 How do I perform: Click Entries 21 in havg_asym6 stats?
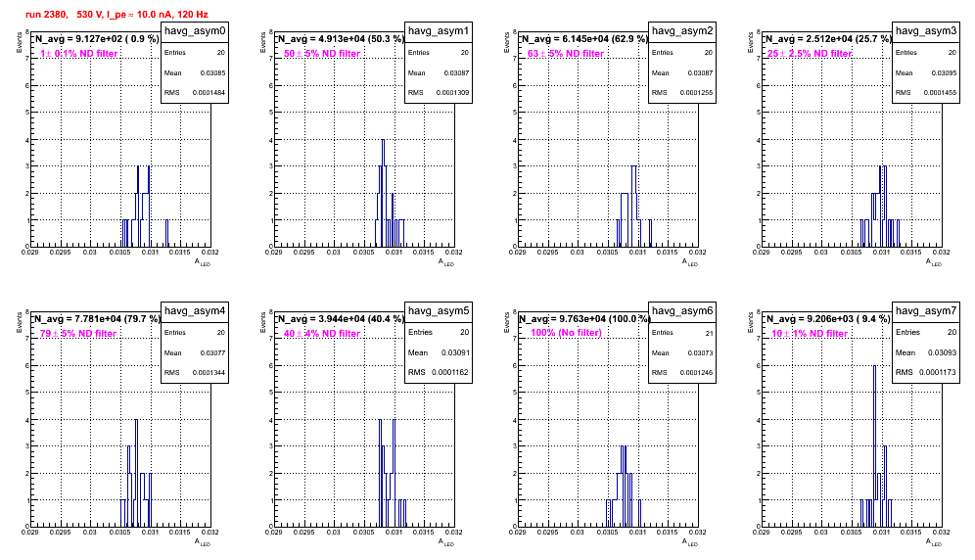(x=682, y=333)
